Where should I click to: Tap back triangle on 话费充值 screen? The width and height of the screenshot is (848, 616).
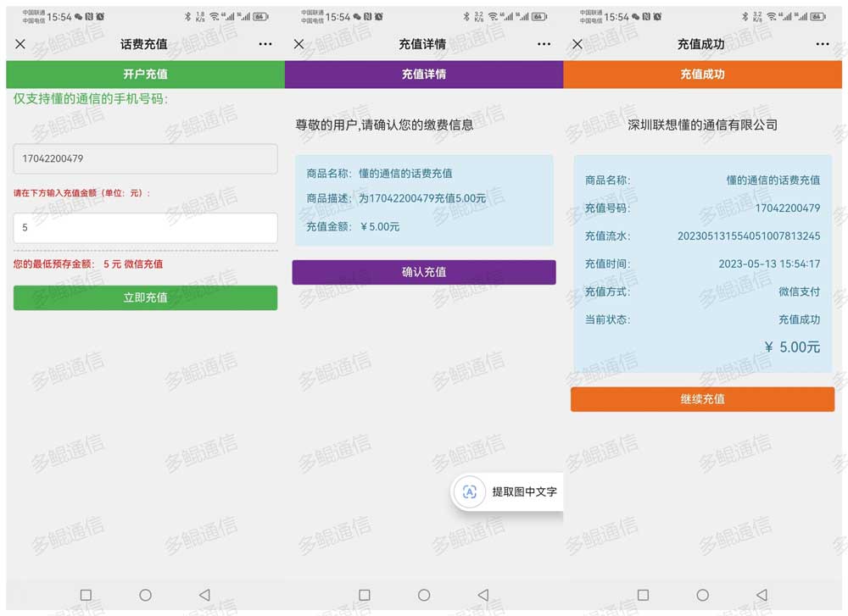point(204,595)
